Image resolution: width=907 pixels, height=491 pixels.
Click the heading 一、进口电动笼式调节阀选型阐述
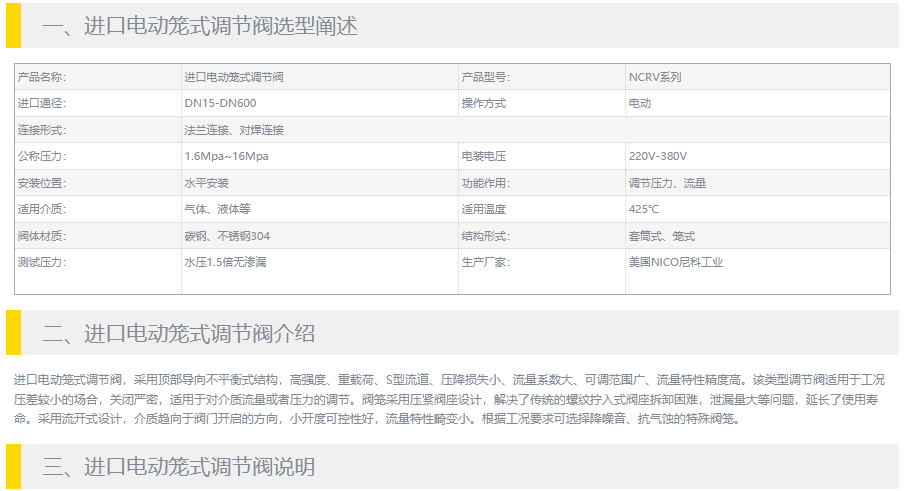point(199,27)
